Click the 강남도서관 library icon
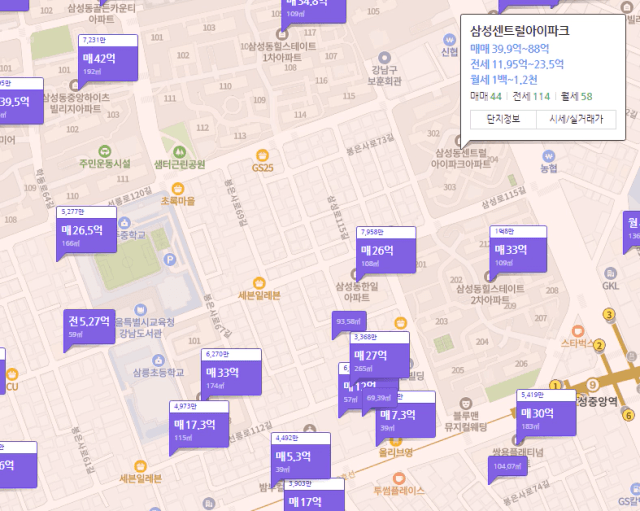The height and width of the screenshot is (511, 640). click(x=140, y=310)
